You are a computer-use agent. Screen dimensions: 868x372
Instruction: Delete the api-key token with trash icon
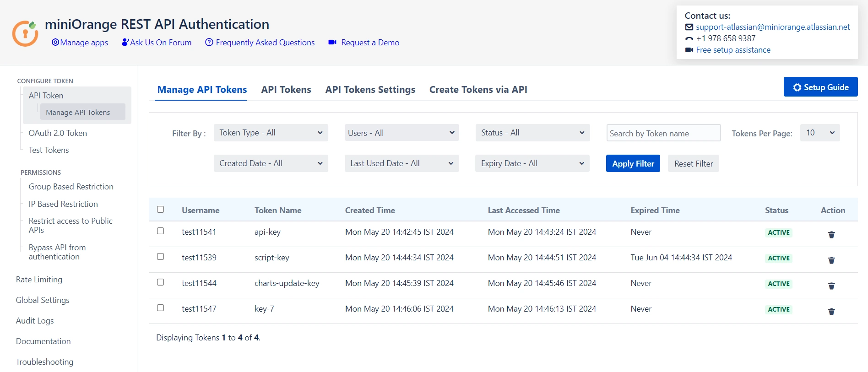point(831,235)
